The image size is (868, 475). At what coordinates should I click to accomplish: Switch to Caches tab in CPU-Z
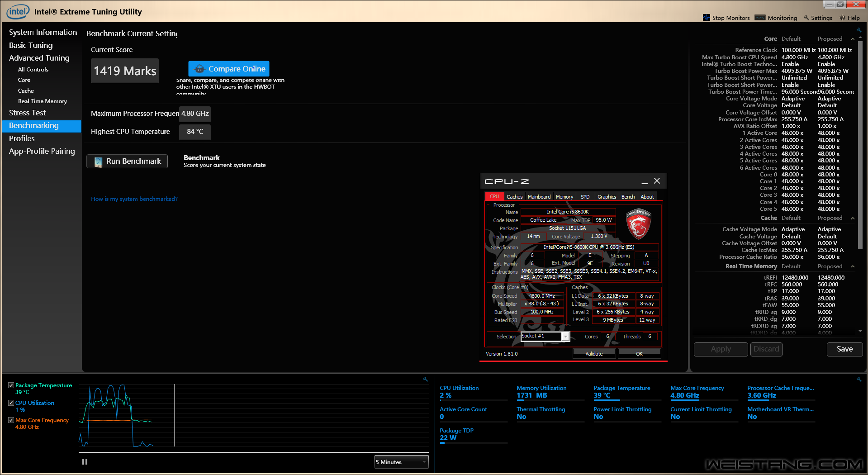514,197
